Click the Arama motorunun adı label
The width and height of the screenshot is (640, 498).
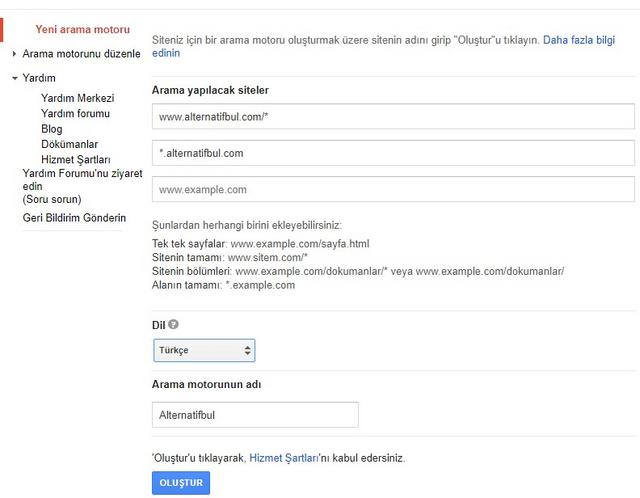click(207, 384)
